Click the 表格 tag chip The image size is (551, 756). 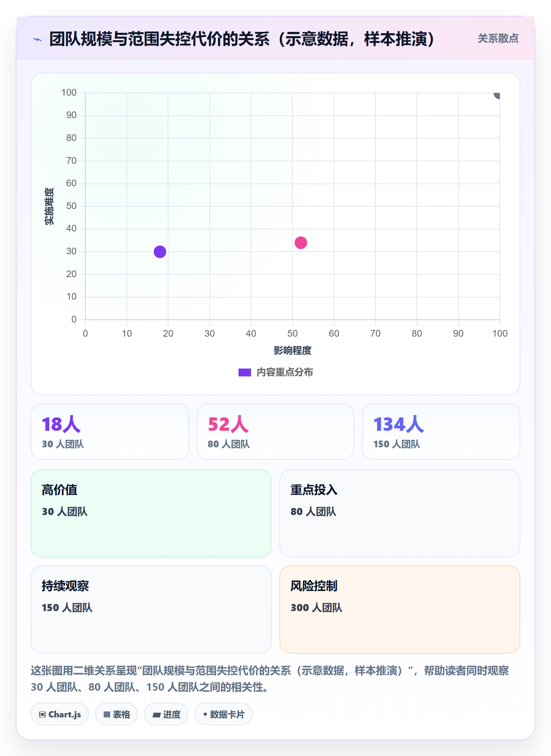[116, 714]
